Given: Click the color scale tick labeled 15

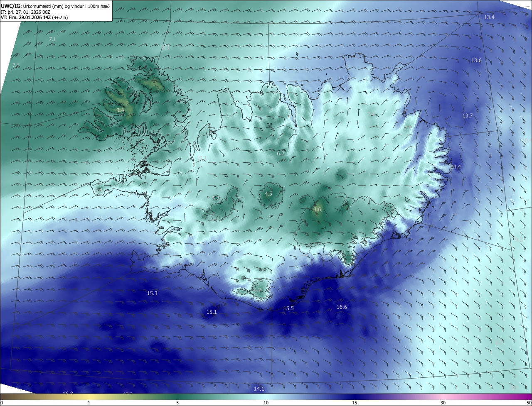Looking at the screenshot, I should [x=355, y=403].
